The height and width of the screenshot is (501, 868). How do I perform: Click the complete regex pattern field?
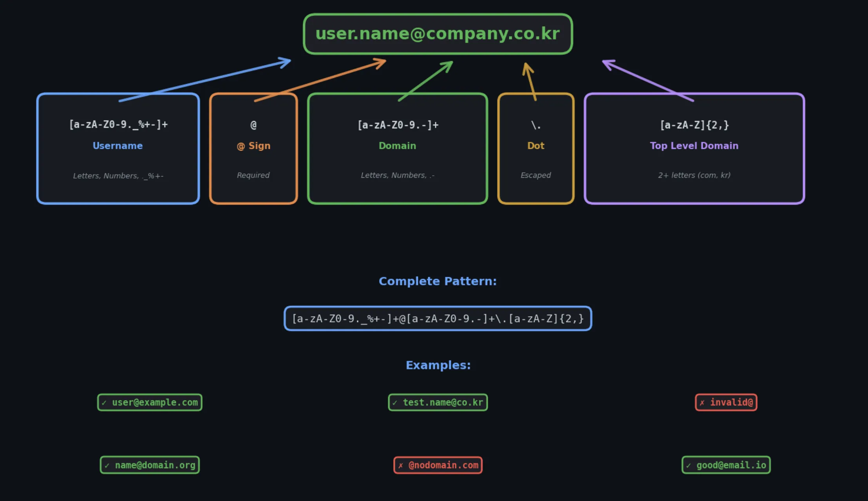coord(438,319)
